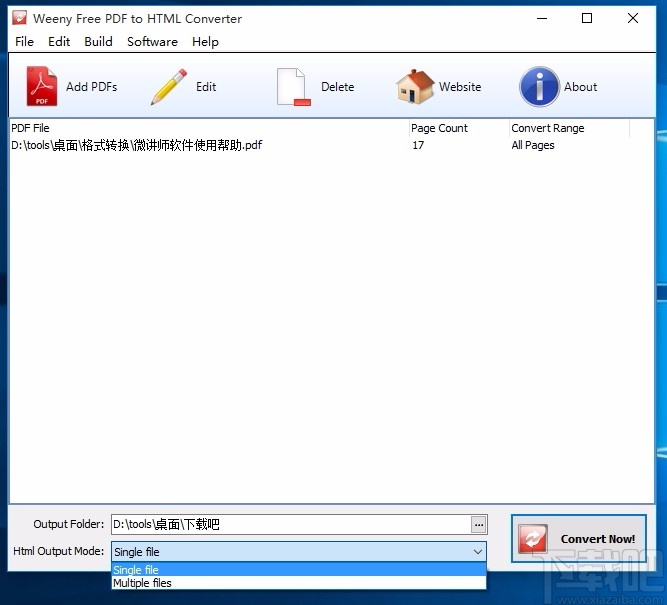Click the Page Count column header
The height and width of the screenshot is (605, 667).
[459, 128]
